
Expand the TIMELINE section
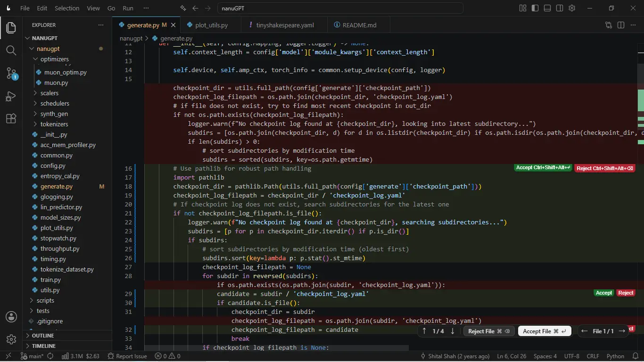67,346
